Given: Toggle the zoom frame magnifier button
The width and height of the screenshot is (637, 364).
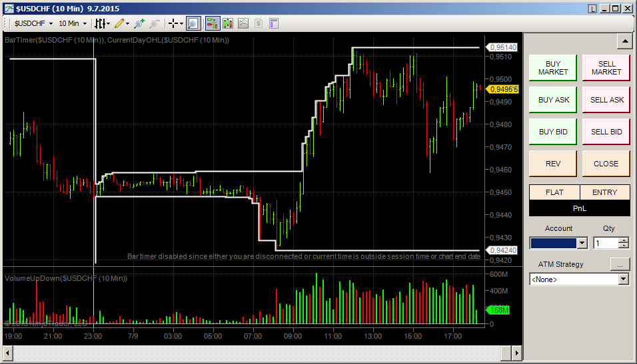Looking at the screenshot, I should pyautogui.click(x=193, y=23).
